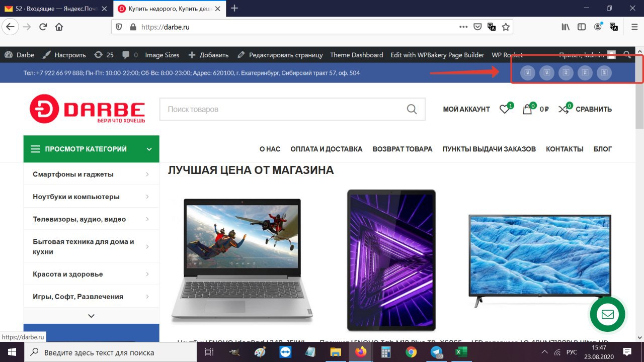Show hidden system tray icons

[545, 351]
